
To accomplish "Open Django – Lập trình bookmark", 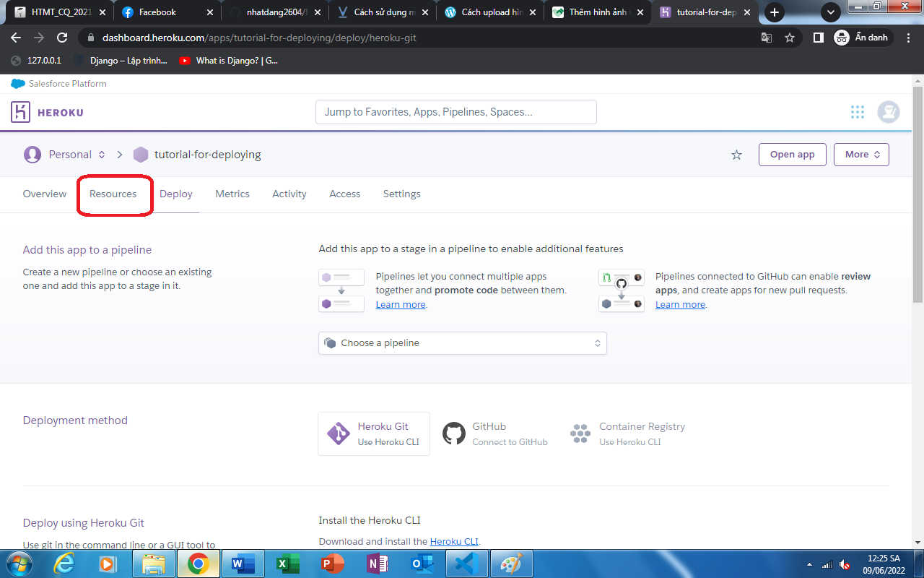I will coord(121,61).
